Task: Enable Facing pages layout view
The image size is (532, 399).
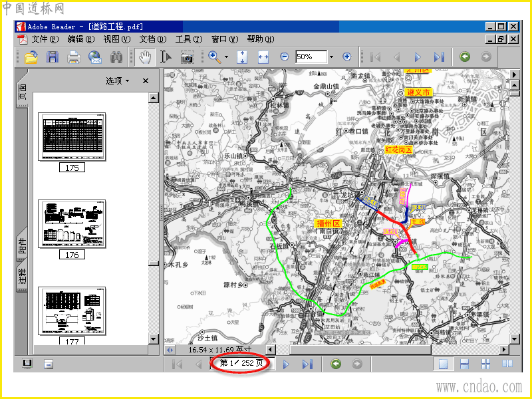Action: 507,364
